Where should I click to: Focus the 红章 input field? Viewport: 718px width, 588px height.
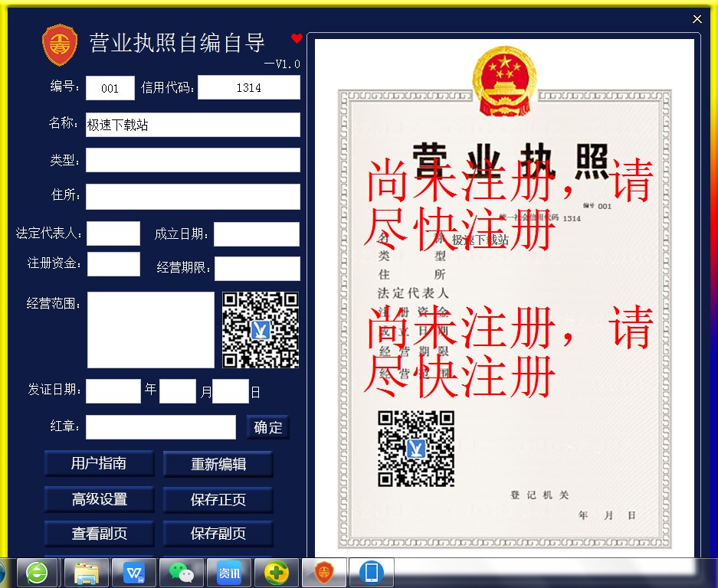[x=161, y=427]
